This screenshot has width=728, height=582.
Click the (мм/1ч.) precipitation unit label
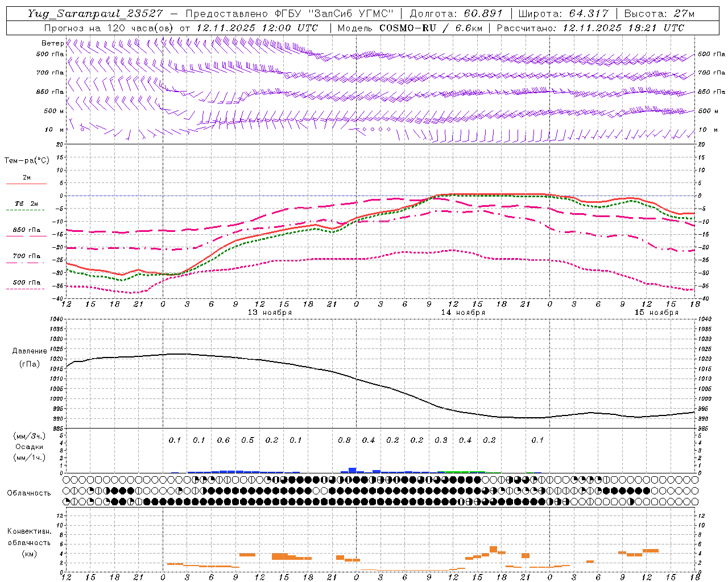pos(30,458)
